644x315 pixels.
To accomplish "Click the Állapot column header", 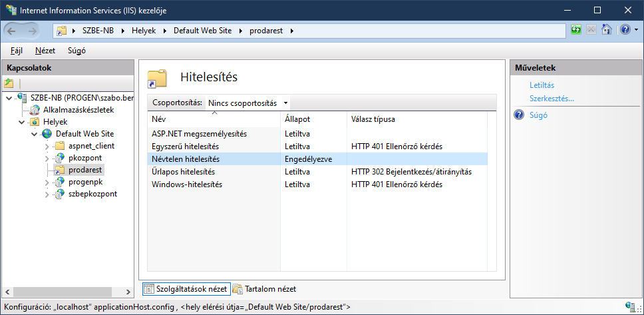I will click(x=297, y=119).
